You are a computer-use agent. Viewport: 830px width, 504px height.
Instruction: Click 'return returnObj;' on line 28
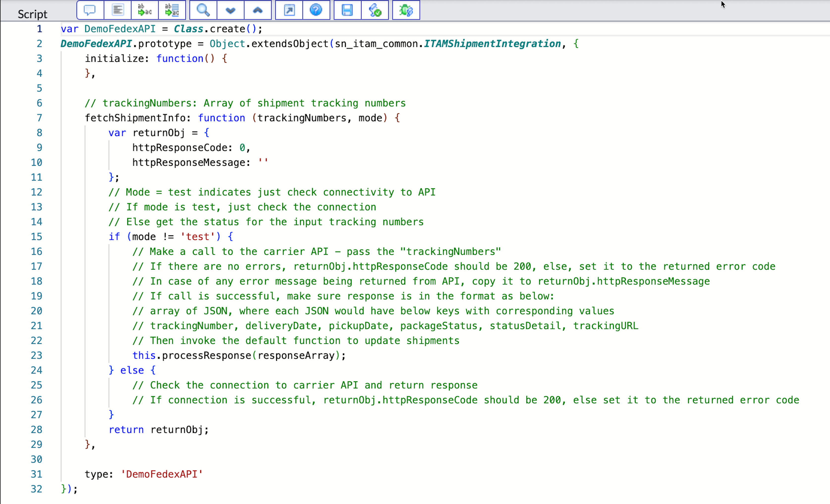pos(159,430)
